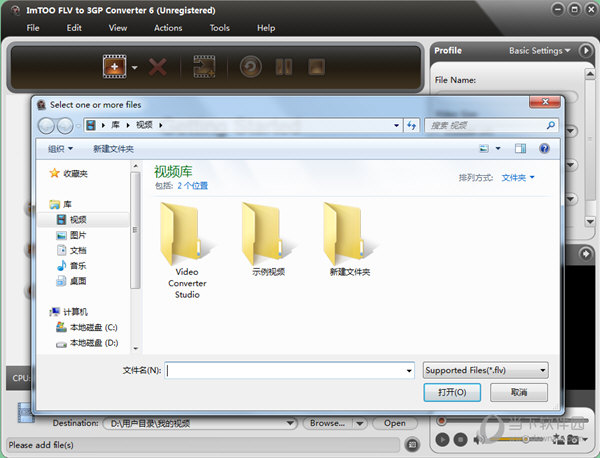Open the Destination path dropdown
This screenshot has height=458, width=600.
coord(290,423)
